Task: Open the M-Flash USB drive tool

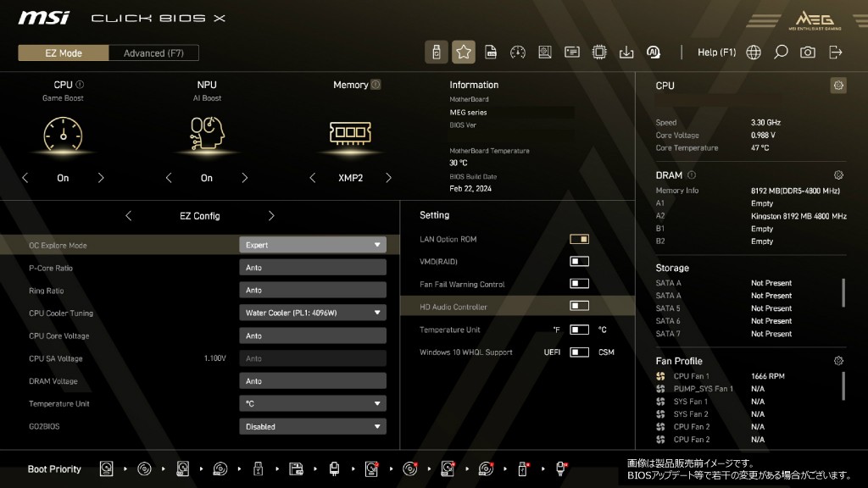Action: pyautogui.click(x=437, y=53)
